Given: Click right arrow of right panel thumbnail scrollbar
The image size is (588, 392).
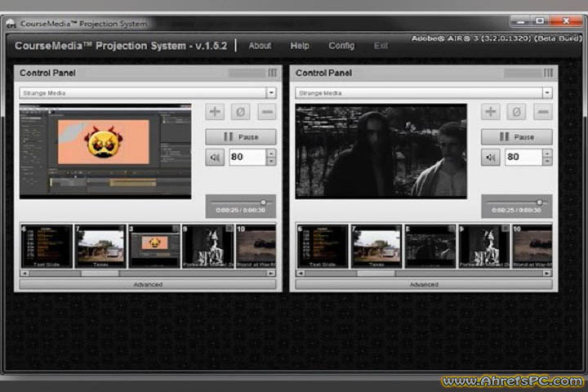Looking at the screenshot, I should [x=547, y=274].
